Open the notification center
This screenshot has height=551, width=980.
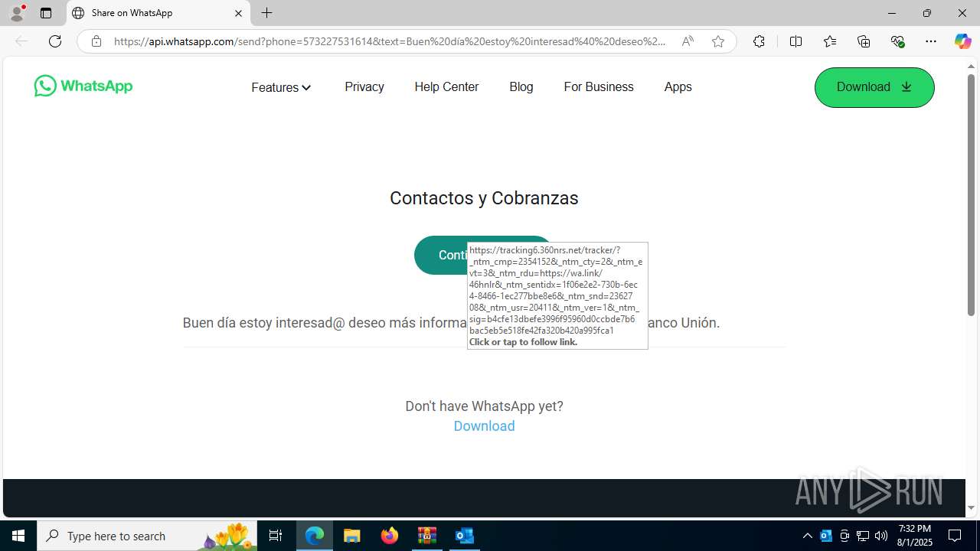[955, 536]
